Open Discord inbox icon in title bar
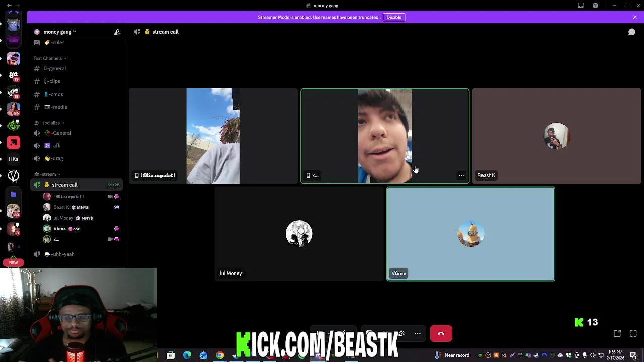Image resolution: width=644 pixels, height=362 pixels. pos(581,6)
